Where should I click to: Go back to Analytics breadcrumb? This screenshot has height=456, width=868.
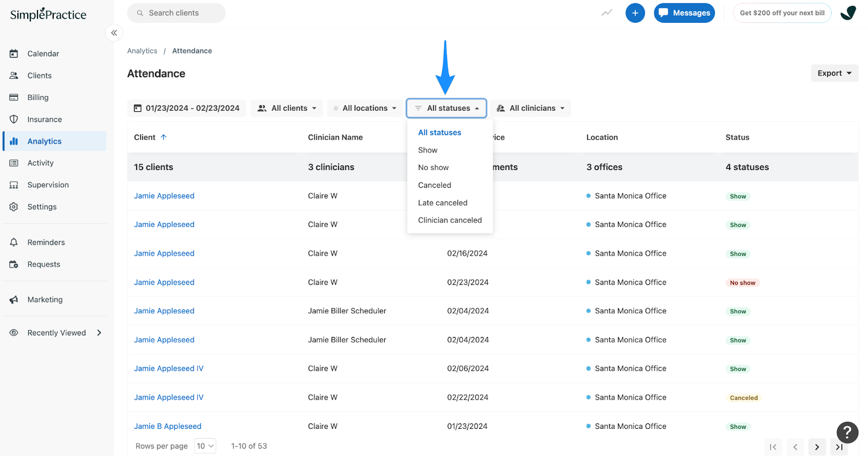pyautogui.click(x=142, y=51)
